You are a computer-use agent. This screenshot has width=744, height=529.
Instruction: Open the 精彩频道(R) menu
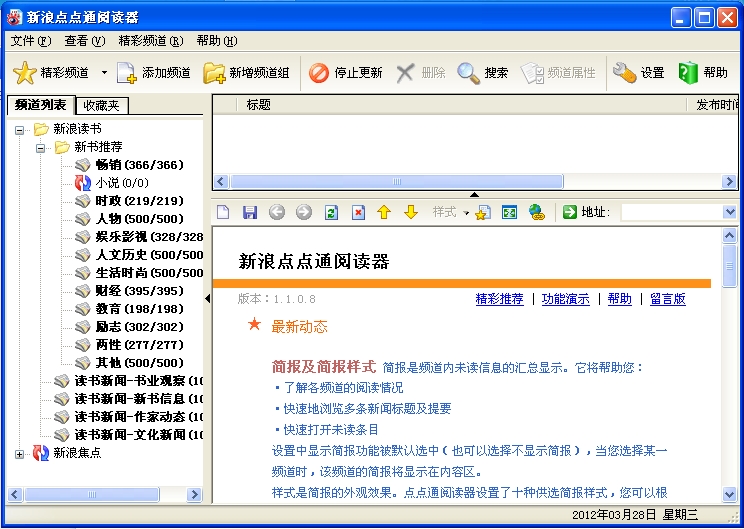tap(151, 41)
